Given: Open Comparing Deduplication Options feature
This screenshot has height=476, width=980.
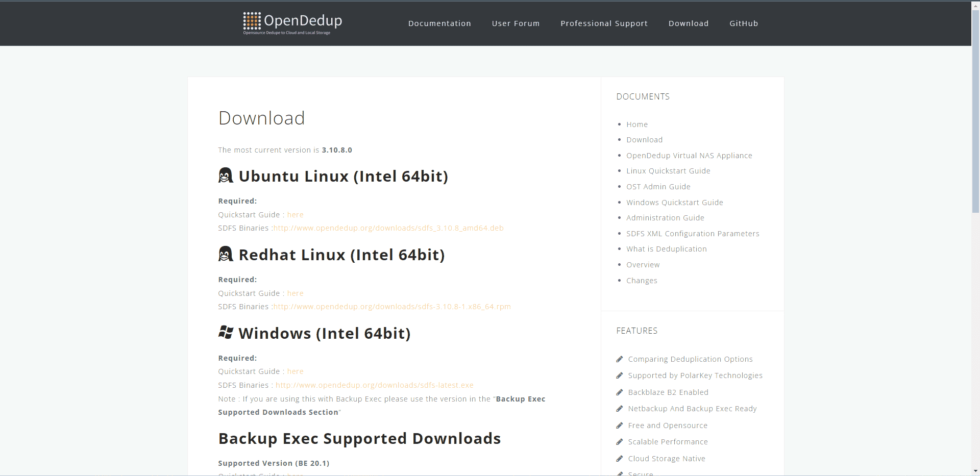Looking at the screenshot, I should point(691,359).
